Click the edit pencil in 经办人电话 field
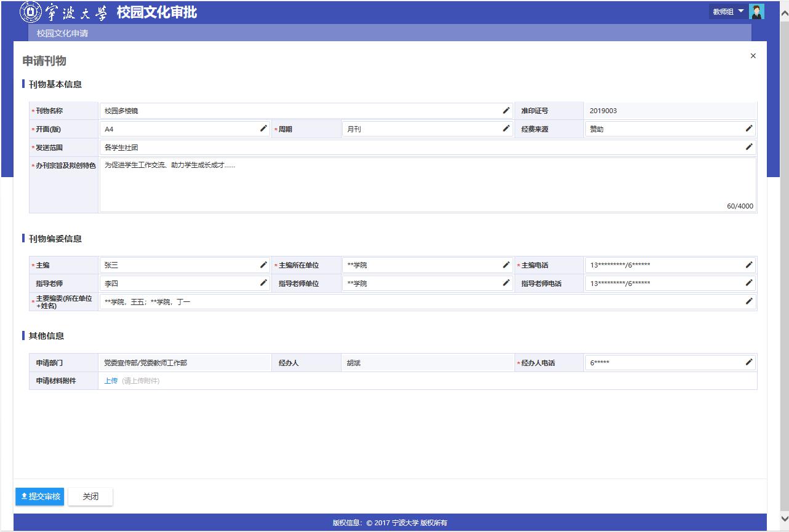Screen dimensions: 789x532 [748, 362]
